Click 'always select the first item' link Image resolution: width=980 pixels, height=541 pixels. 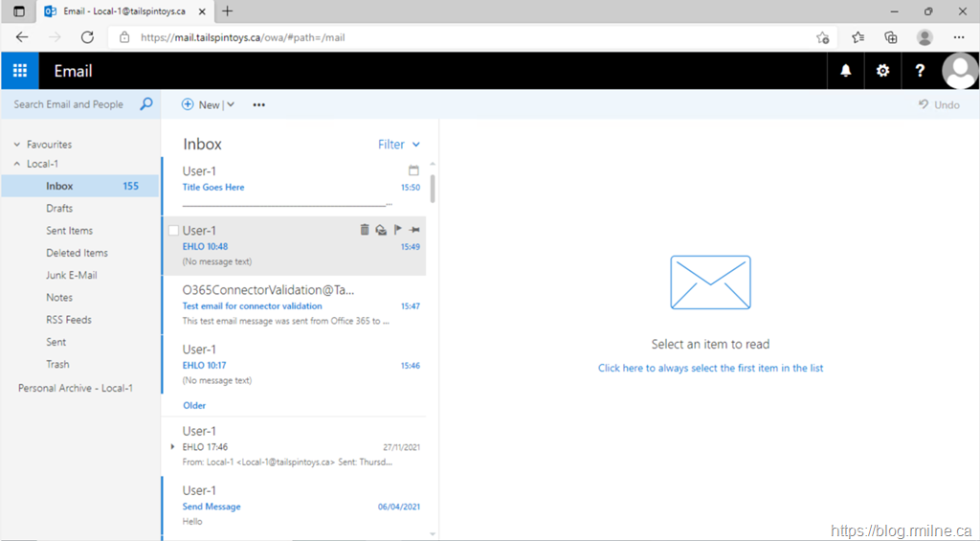pyautogui.click(x=710, y=368)
